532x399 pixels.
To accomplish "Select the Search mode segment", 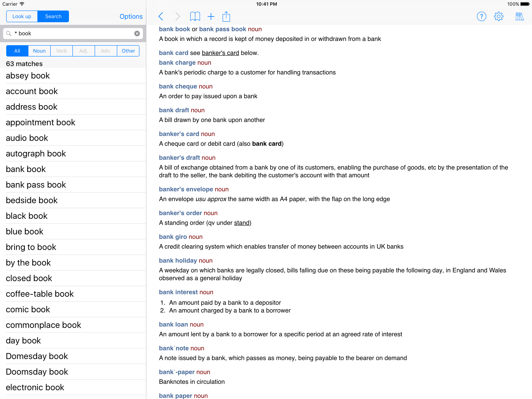I will [x=53, y=16].
